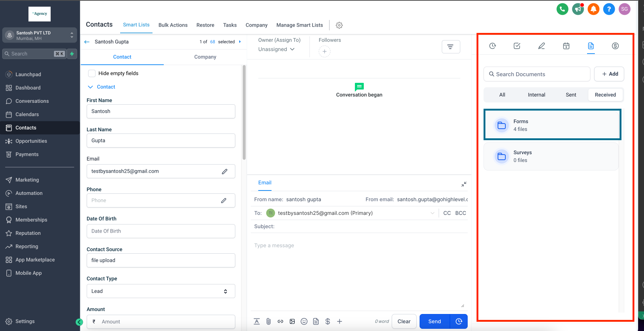
Task: Switch to the Company tab
Action: tap(205, 57)
